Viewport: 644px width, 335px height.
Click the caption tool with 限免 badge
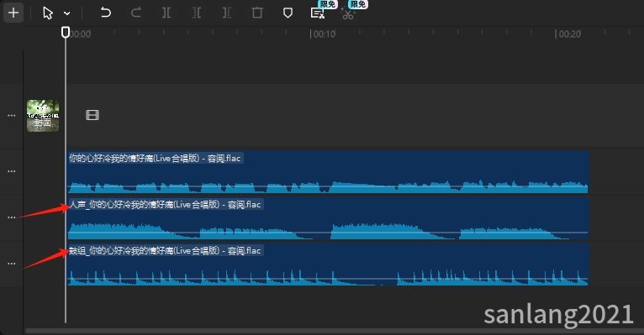318,13
